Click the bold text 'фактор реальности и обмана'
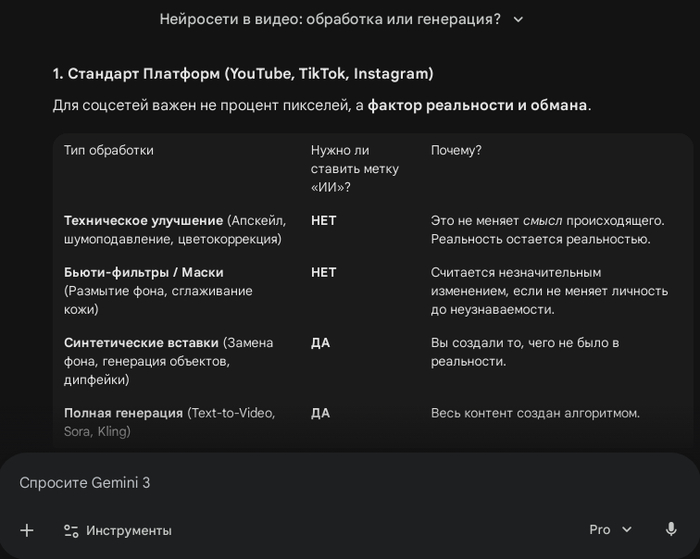 tap(477, 104)
